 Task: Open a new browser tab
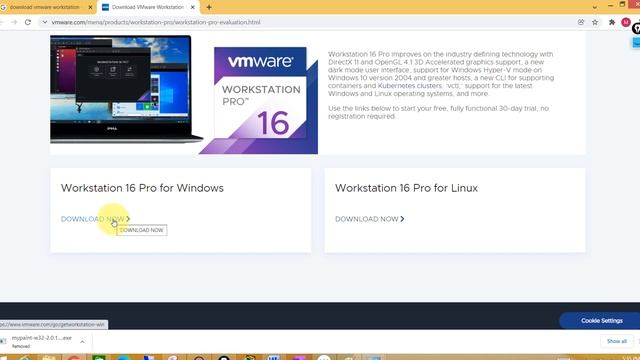[209, 7]
